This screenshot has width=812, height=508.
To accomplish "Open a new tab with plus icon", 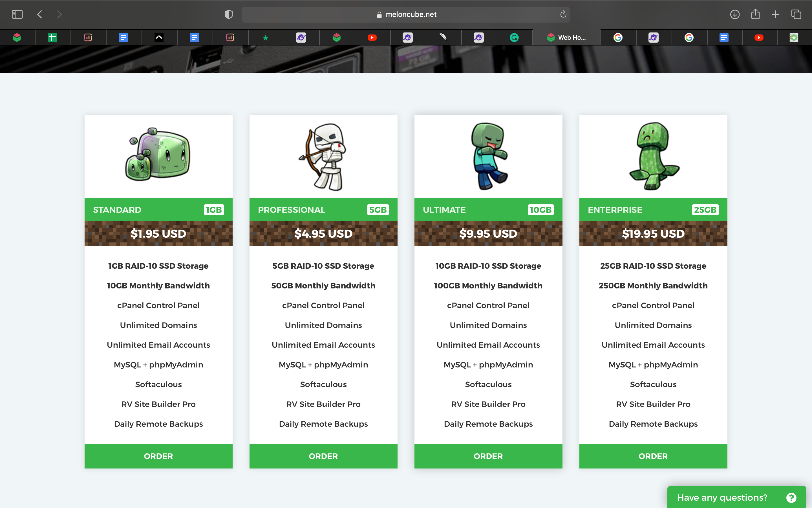I will click(775, 14).
